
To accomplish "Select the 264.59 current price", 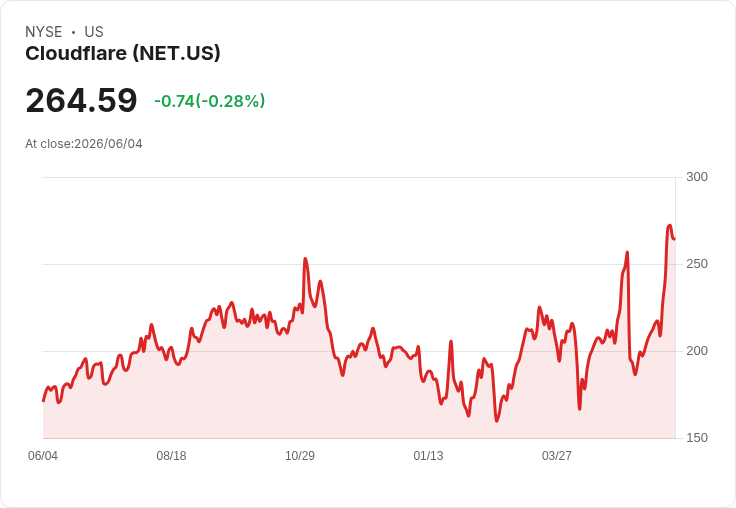I will [81, 100].
